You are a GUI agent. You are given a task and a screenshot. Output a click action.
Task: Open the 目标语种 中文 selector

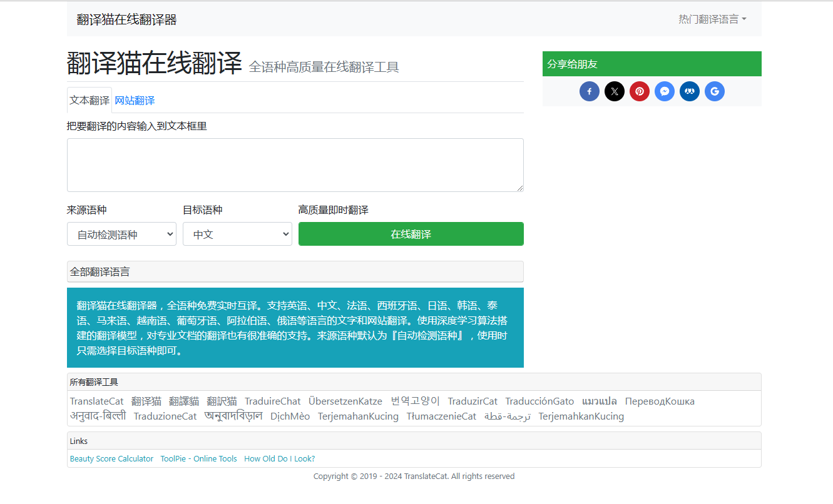point(237,234)
